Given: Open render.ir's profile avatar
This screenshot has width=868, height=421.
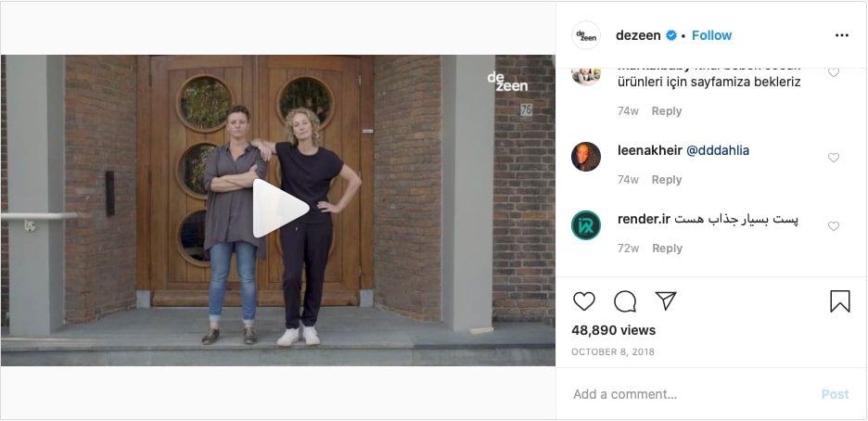Looking at the screenshot, I should pyautogui.click(x=586, y=225).
